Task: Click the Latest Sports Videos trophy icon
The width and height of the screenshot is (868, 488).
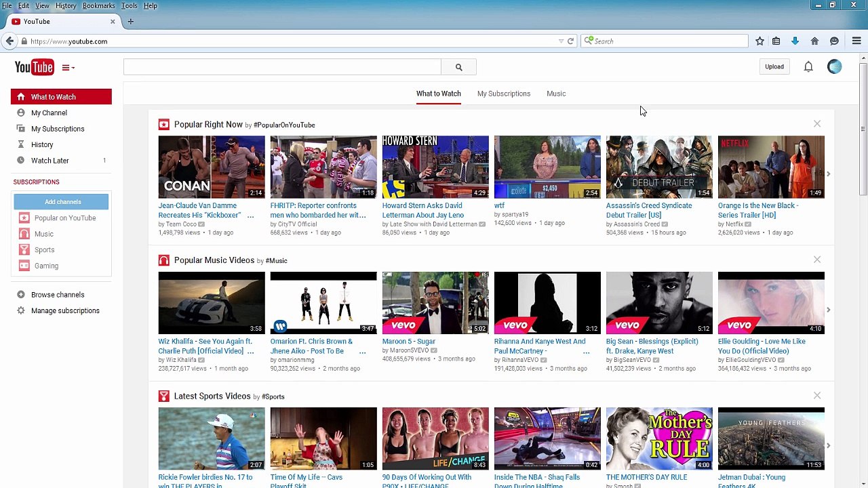Action: (x=163, y=396)
